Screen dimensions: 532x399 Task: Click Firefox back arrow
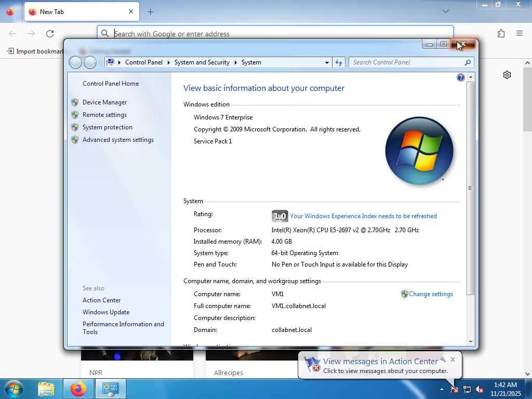(x=12, y=34)
